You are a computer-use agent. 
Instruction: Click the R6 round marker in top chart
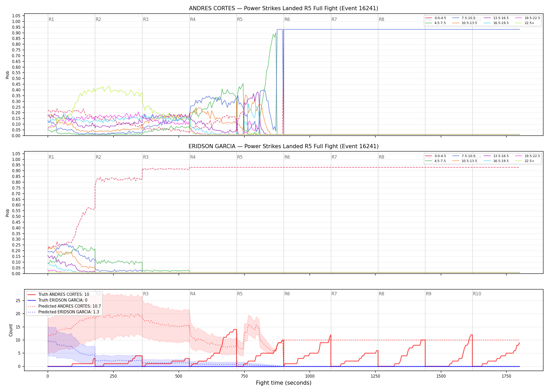287,19
